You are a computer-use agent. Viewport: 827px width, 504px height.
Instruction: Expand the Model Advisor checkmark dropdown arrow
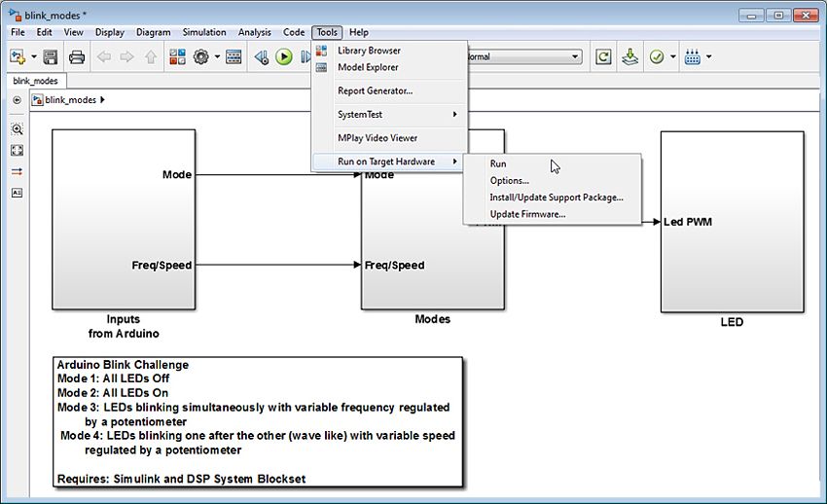(673, 57)
